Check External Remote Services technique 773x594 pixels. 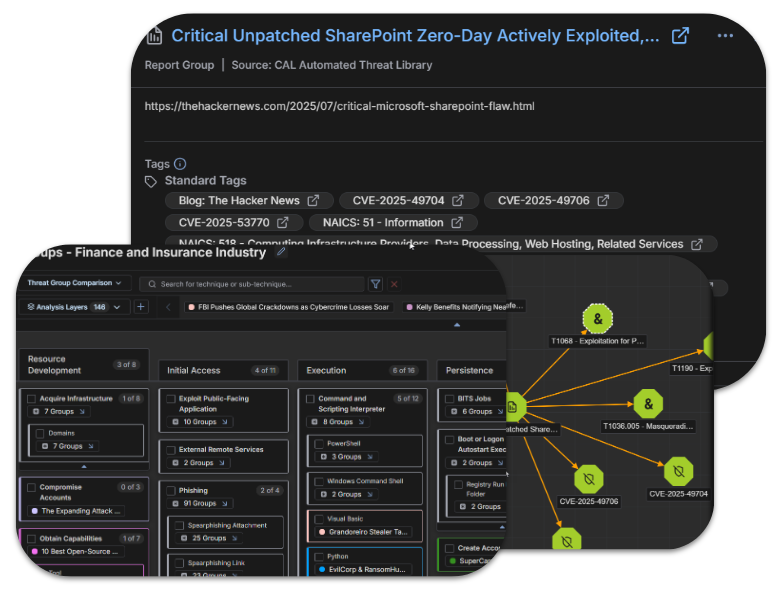tap(171, 450)
